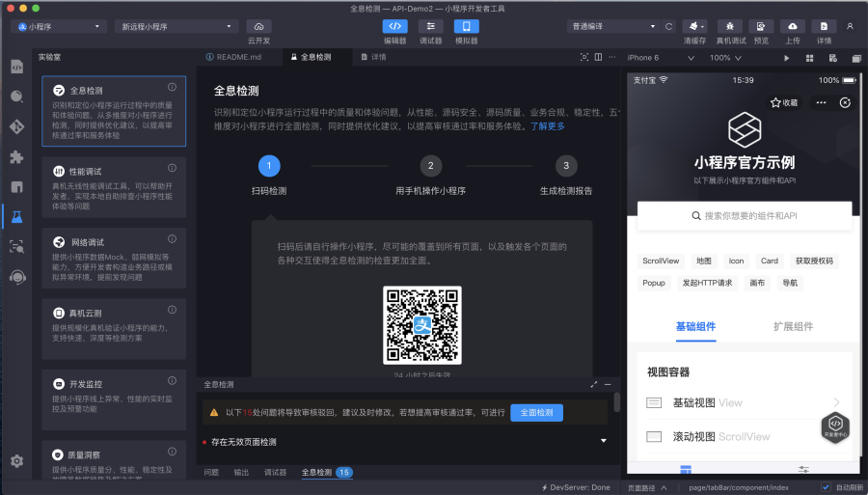Toggle the 编辑器 editor view

[x=394, y=27]
